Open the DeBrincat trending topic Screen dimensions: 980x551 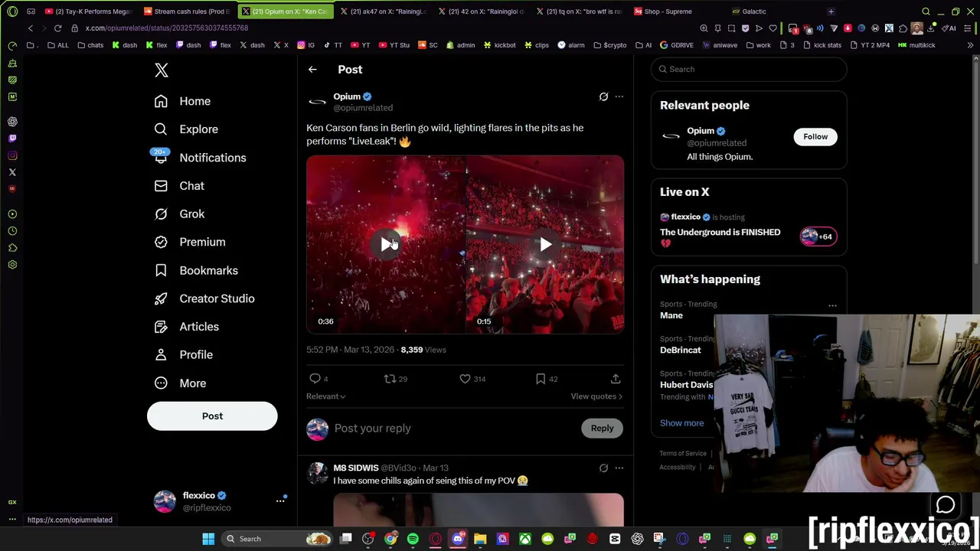tap(681, 350)
